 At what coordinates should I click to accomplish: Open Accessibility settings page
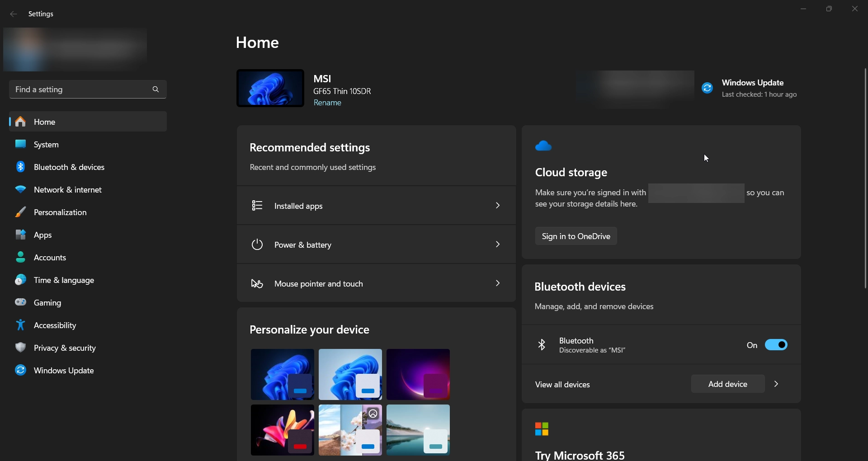[88, 325]
